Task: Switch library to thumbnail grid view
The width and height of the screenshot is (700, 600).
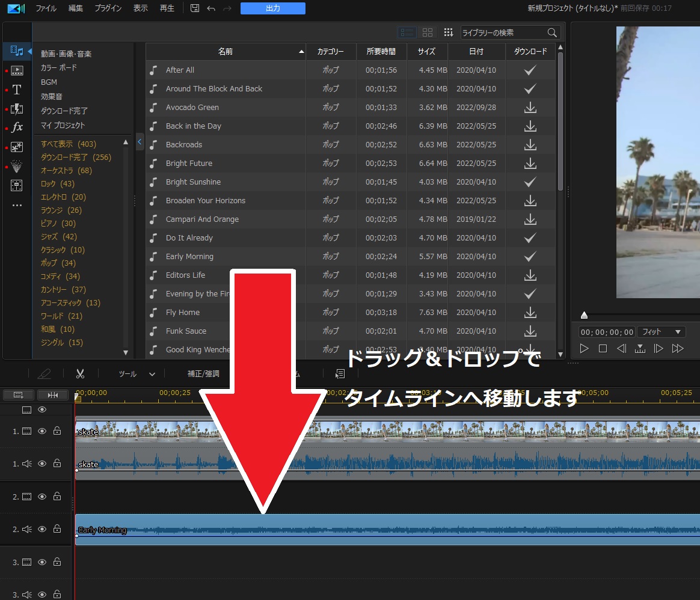Action: (428, 32)
